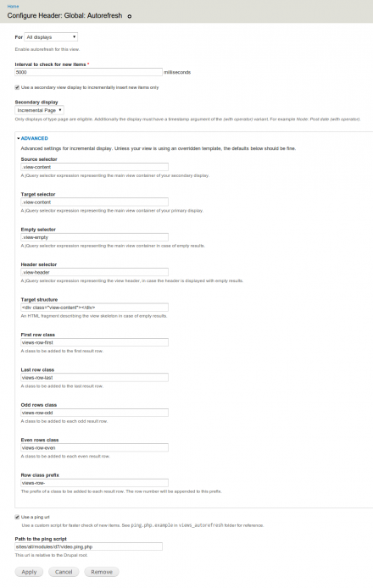Click the circle icon beside Autorefresh title

click(130, 16)
